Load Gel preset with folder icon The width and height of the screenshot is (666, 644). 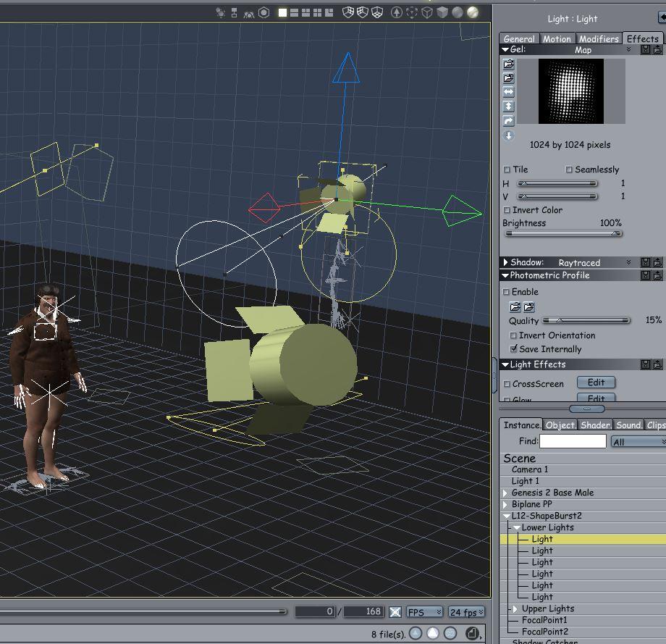[x=657, y=50]
